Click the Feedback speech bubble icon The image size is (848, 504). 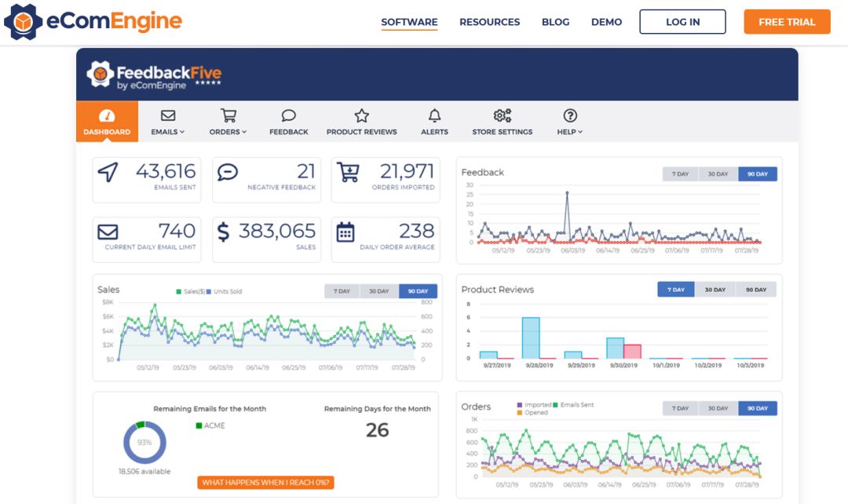click(x=288, y=116)
